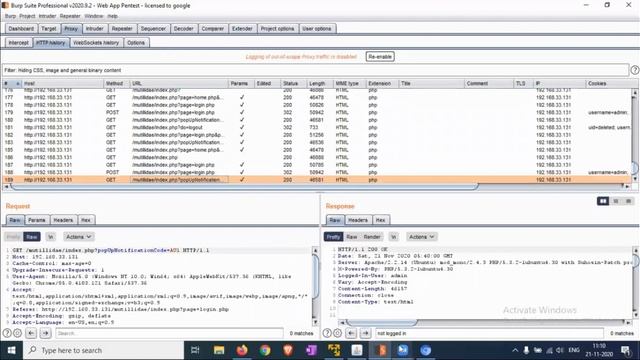
Task: Focus response search field containing 'not logged in'
Action: tap(489, 333)
